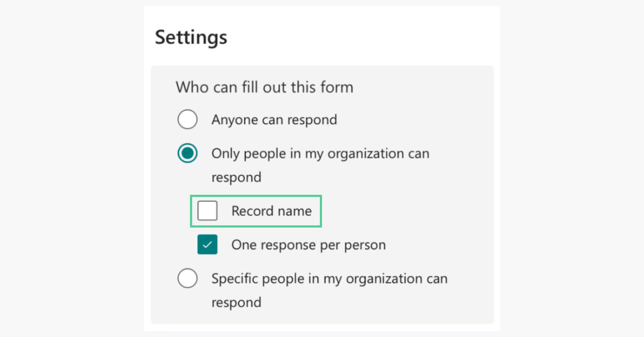Image resolution: width=644 pixels, height=337 pixels.
Task: Pick the empty radio circle above the selected option
Action: click(x=187, y=119)
